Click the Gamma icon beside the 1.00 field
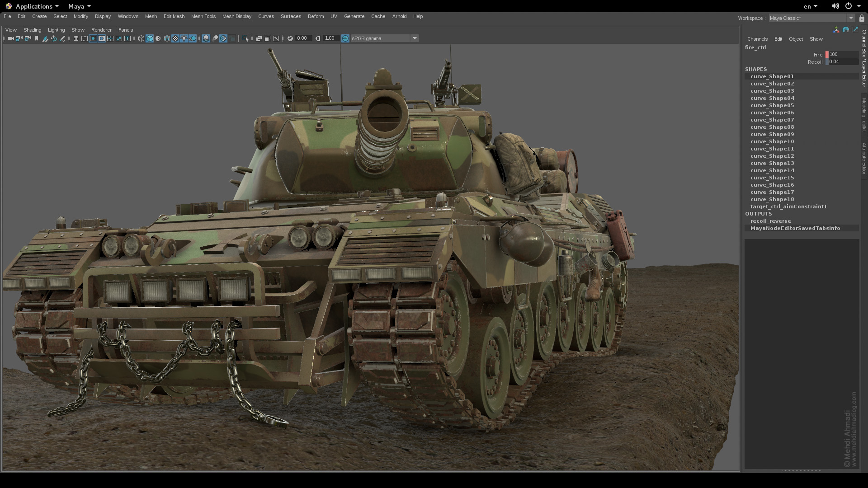868x488 pixels. coord(318,38)
